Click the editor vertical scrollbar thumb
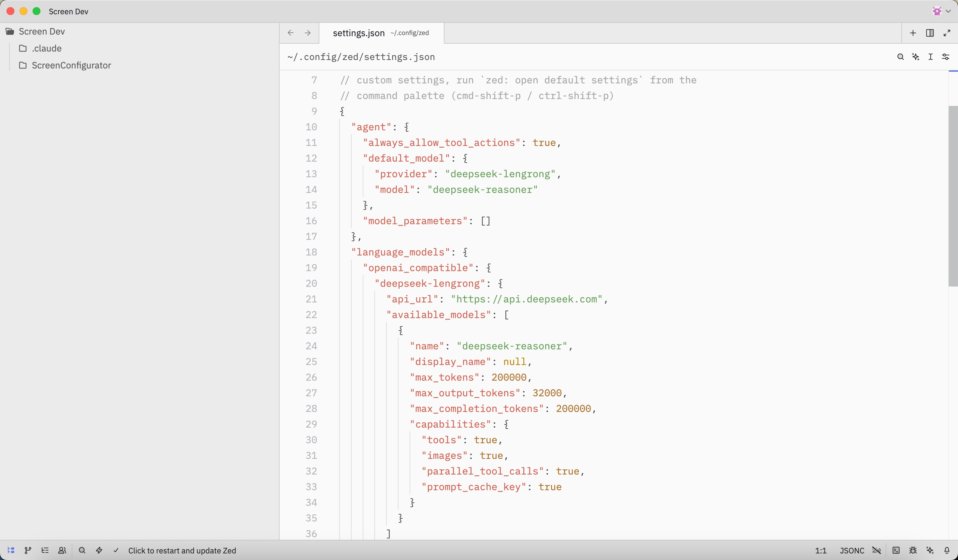 (x=953, y=196)
